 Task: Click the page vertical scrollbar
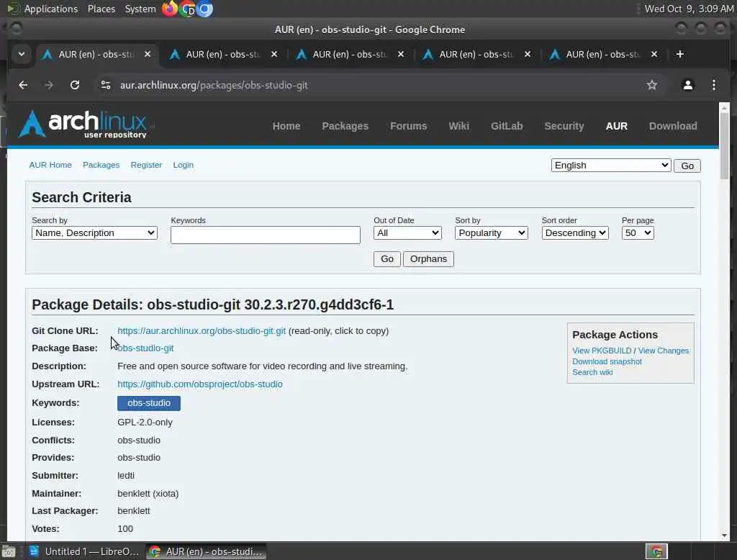[724, 146]
